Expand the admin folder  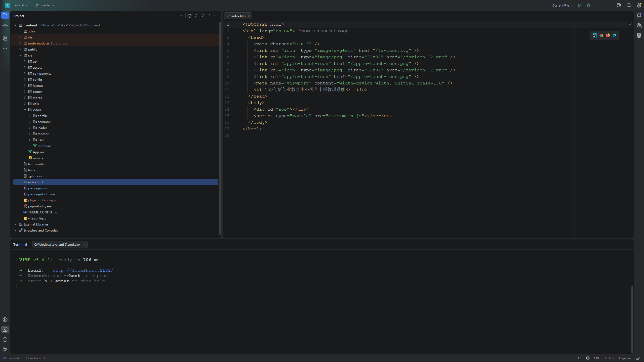(30, 116)
